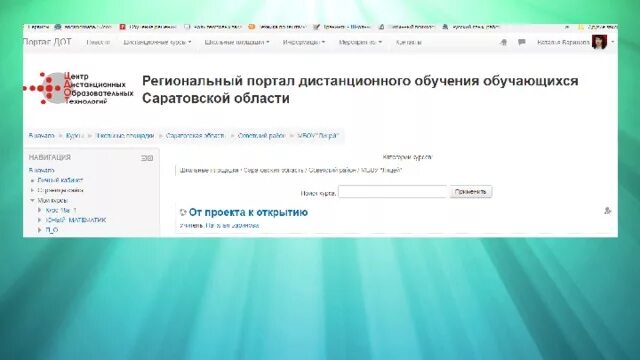Expand the Школьные площадки menu

click(x=237, y=42)
